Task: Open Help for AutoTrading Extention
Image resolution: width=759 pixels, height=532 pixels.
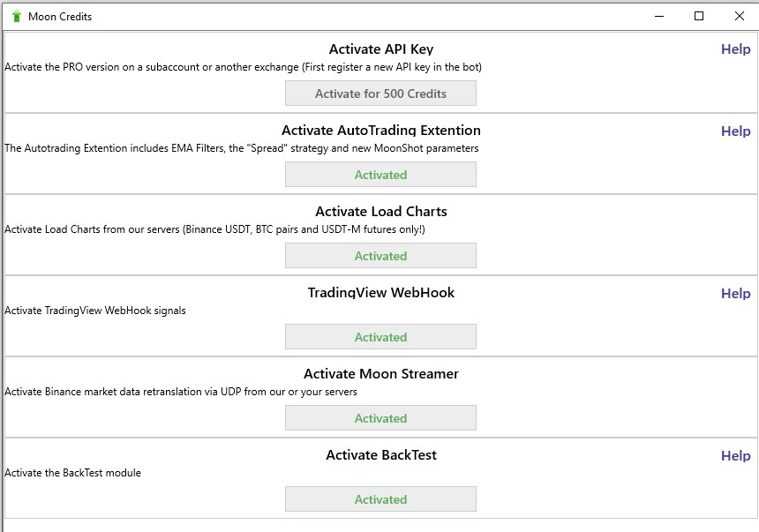Action: pos(735,131)
